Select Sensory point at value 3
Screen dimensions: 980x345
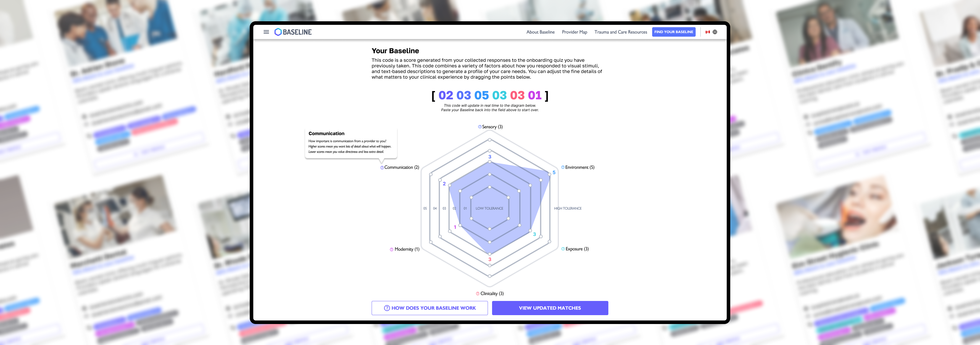tap(490, 162)
